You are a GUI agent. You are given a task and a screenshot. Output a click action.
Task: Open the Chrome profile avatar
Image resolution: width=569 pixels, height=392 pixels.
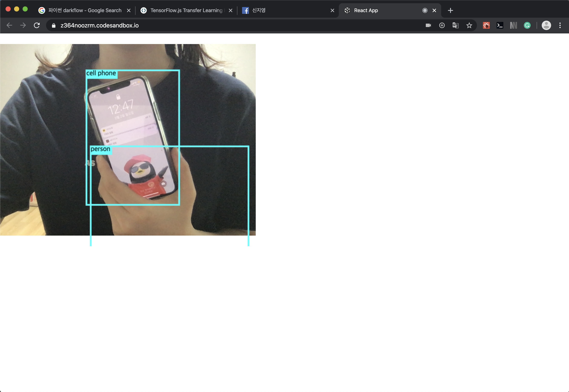pyautogui.click(x=546, y=25)
